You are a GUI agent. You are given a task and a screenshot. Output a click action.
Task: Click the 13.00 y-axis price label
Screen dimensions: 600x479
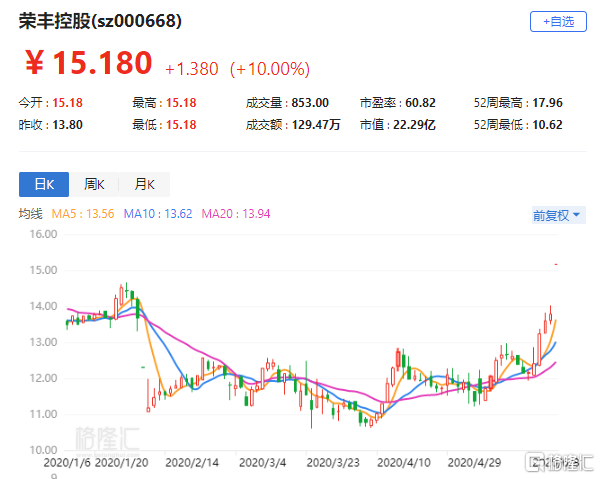[x=43, y=342]
